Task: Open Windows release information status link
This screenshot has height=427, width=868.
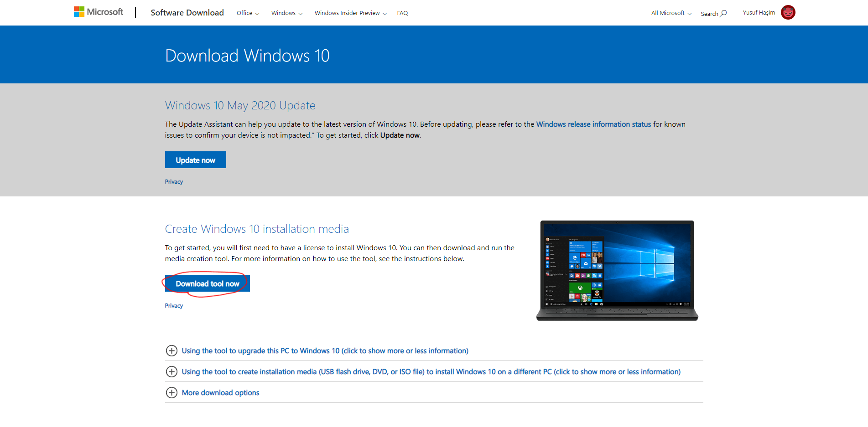Action: pos(593,124)
